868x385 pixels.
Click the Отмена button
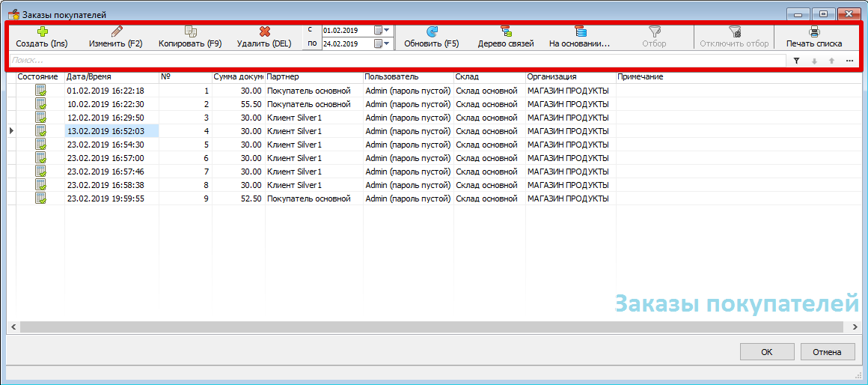pyautogui.click(x=827, y=352)
